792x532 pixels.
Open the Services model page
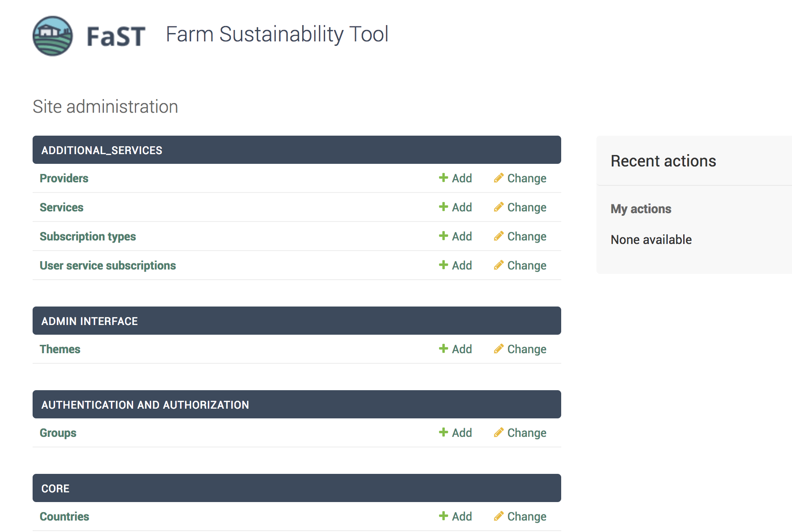(x=61, y=207)
